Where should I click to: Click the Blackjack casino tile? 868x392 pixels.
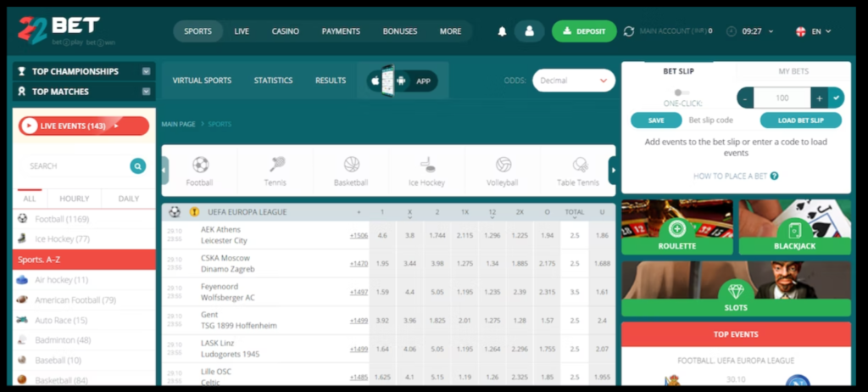coord(795,227)
